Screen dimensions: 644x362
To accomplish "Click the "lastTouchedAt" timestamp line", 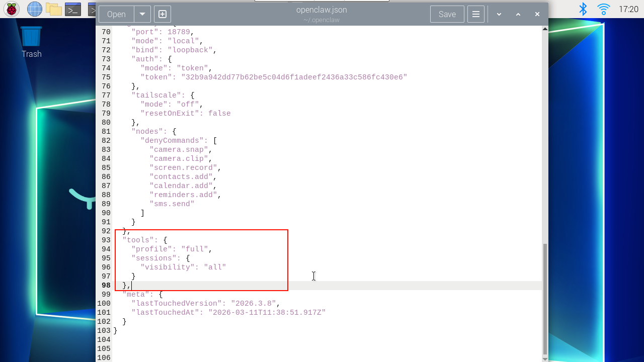I will (228, 312).
